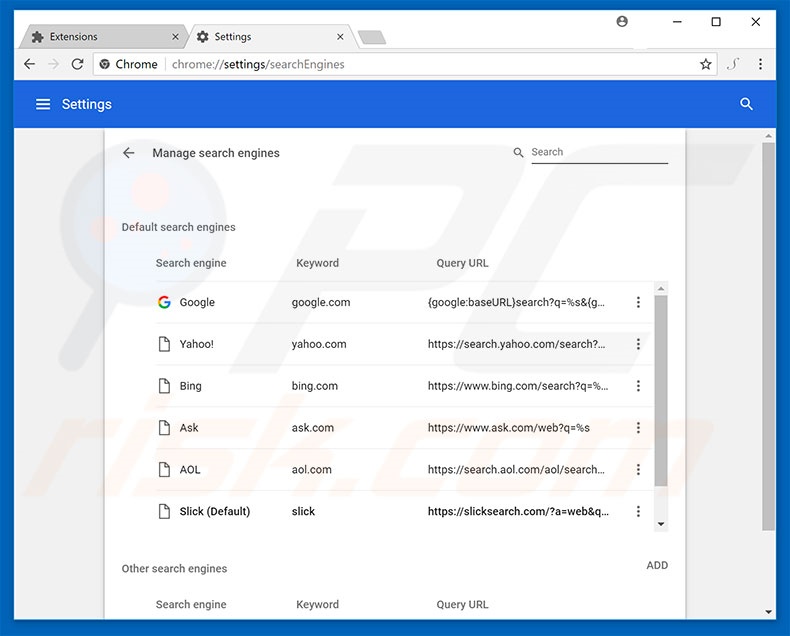Open a new tab
Screen dimensions: 790x636
pyautogui.click(x=372, y=37)
